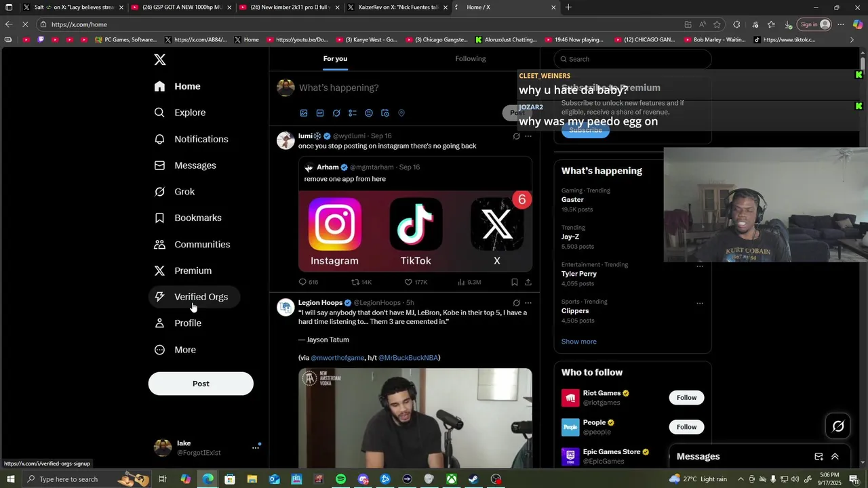
Task: Click the Search input box
Action: [x=633, y=59]
